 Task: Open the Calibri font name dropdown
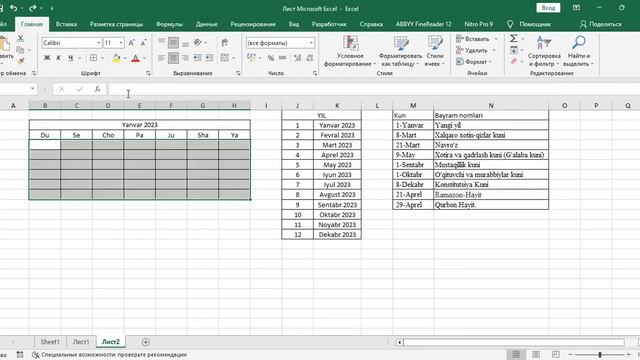tap(98, 43)
